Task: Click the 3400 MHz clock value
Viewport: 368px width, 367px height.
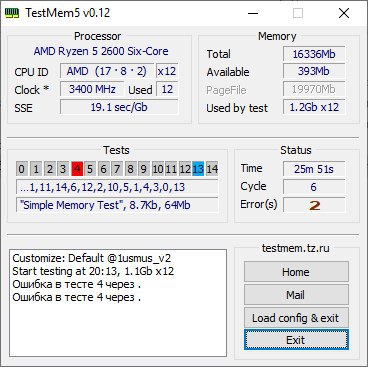Action: [x=92, y=89]
